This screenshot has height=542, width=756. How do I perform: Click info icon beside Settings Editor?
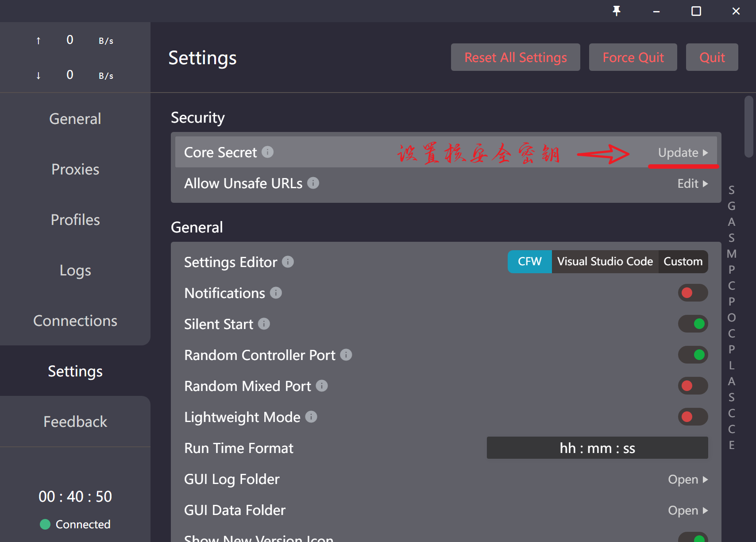coord(288,262)
